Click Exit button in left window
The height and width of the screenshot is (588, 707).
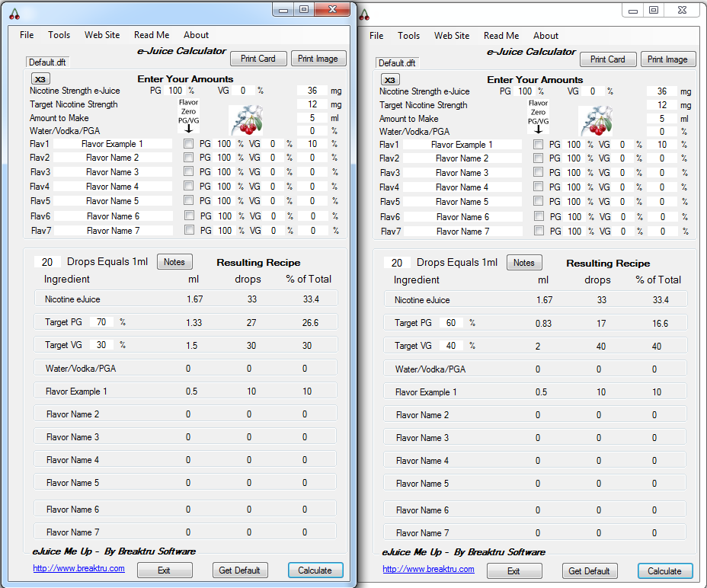[x=165, y=570]
